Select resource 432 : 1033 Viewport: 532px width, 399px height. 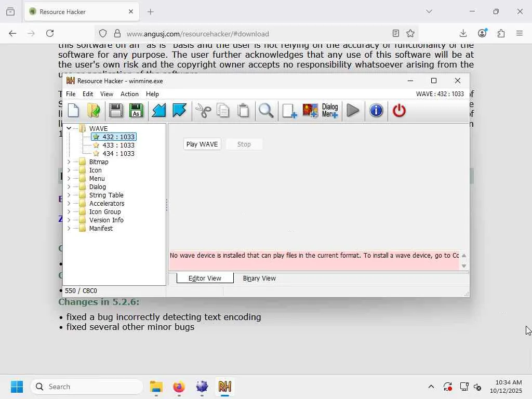click(x=114, y=137)
